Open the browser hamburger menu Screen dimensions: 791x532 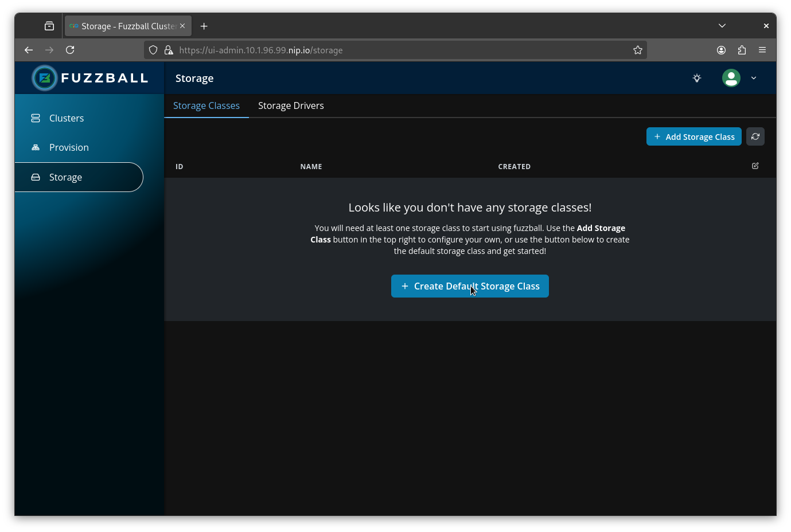point(762,50)
